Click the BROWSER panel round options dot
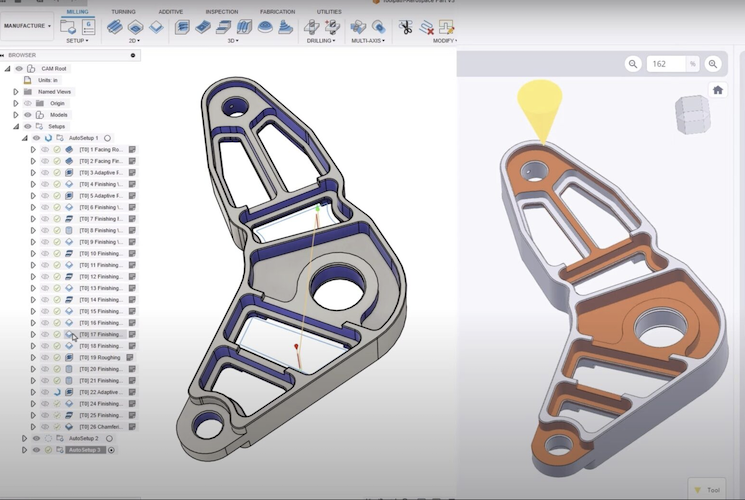The width and height of the screenshot is (745, 500). click(x=133, y=55)
